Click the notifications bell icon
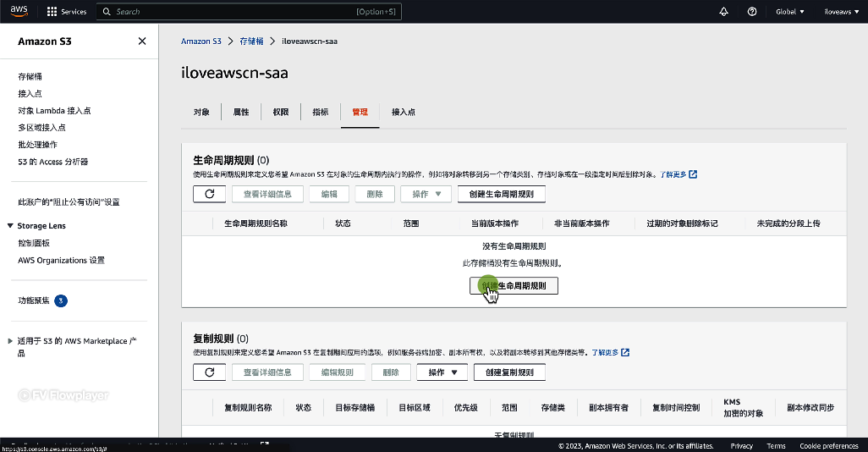Viewport: 868px width, 452px height. click(723, 12)
